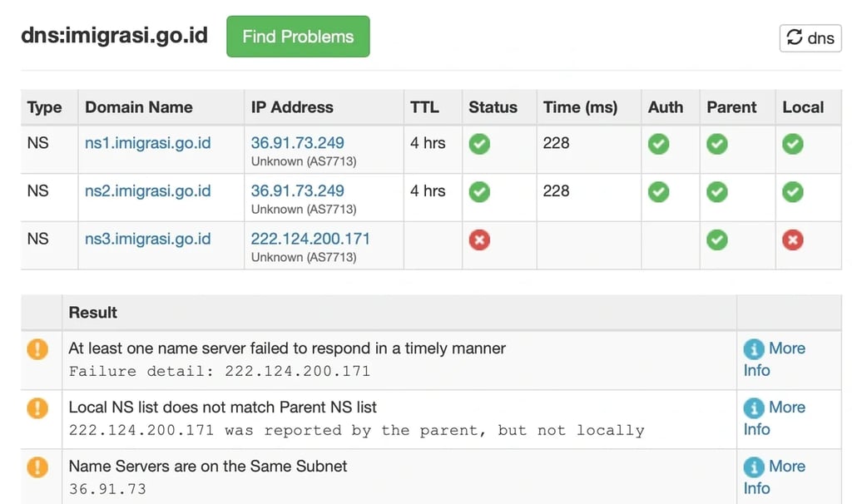Click orange warning icon for NS list mismatch
852x504 pixels.
pyautogui.click(x=37, y=408)
